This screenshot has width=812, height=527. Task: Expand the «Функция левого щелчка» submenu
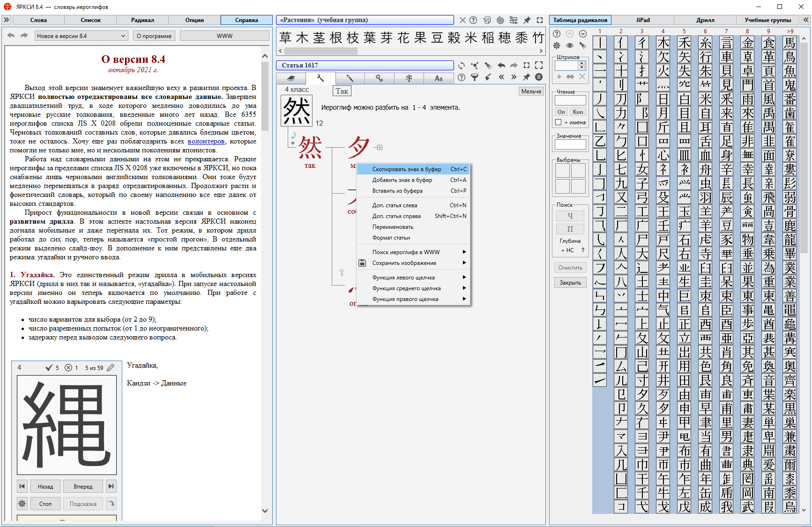point(413,278)
